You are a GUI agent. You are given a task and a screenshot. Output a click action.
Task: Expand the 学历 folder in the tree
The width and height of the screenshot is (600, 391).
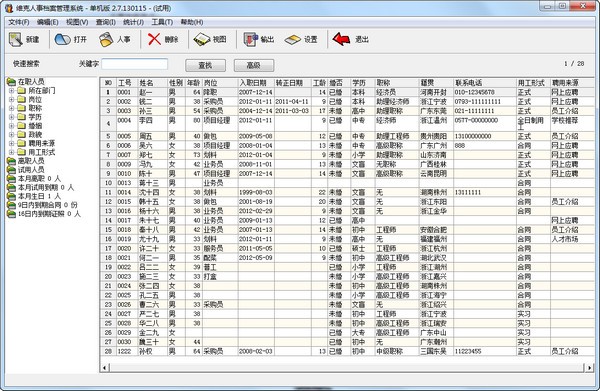tap(11, 117)
